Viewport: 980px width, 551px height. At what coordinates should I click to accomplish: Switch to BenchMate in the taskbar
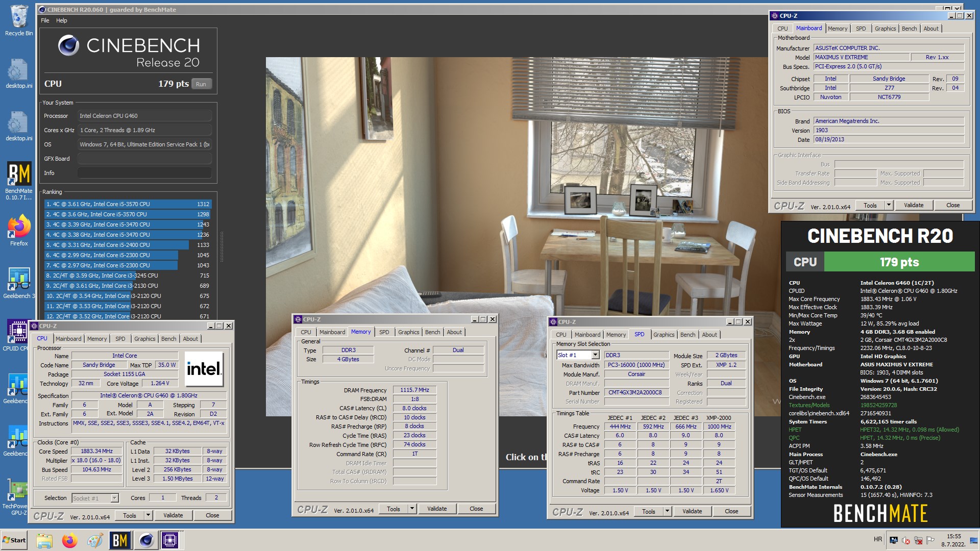[120, 540]
